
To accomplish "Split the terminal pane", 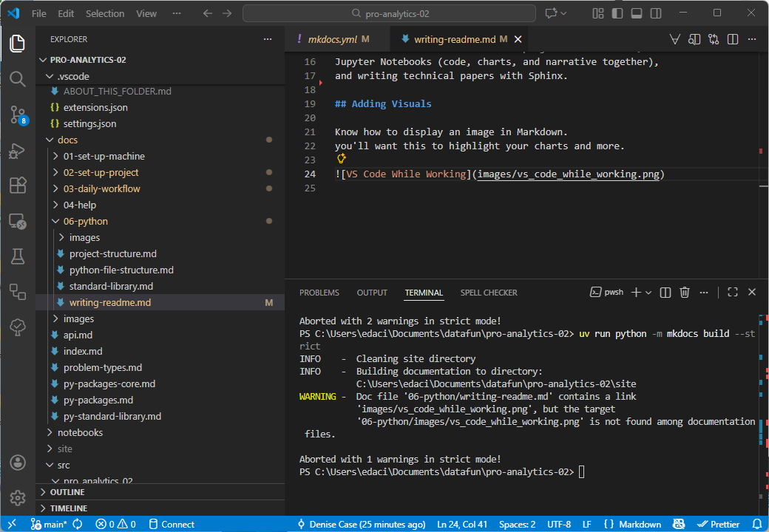I will click(665, 292).
